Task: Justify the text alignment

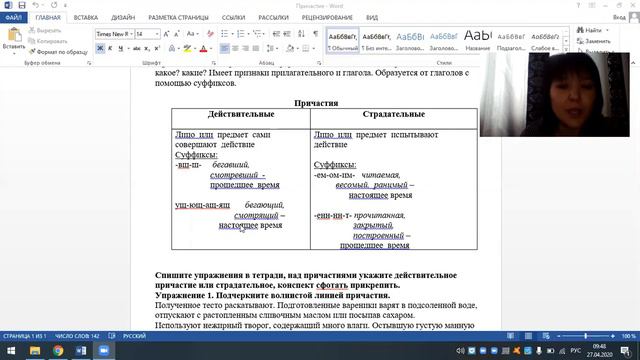Action: 256,49
